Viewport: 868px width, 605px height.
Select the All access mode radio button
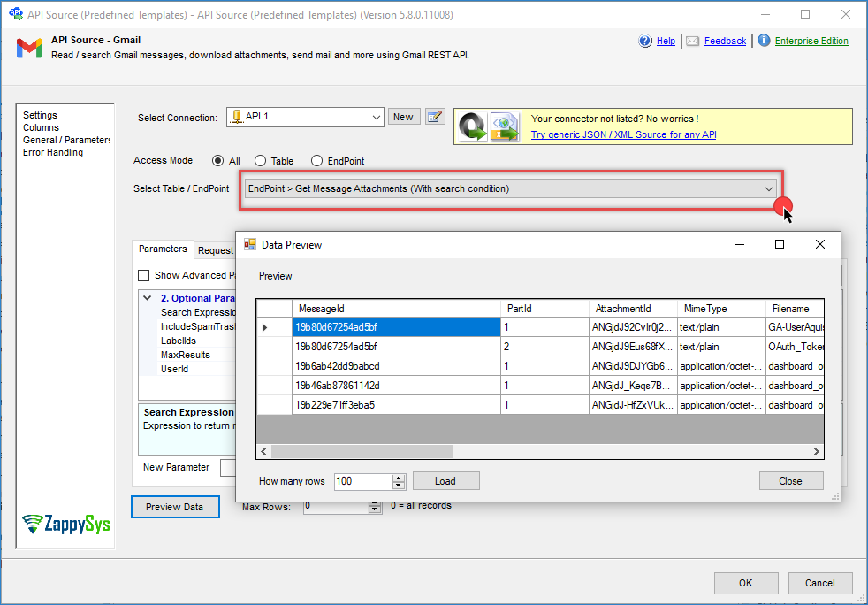click(217, 161)
